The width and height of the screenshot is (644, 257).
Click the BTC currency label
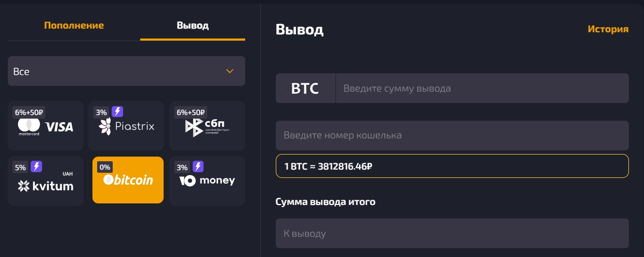tap(305, 88)
